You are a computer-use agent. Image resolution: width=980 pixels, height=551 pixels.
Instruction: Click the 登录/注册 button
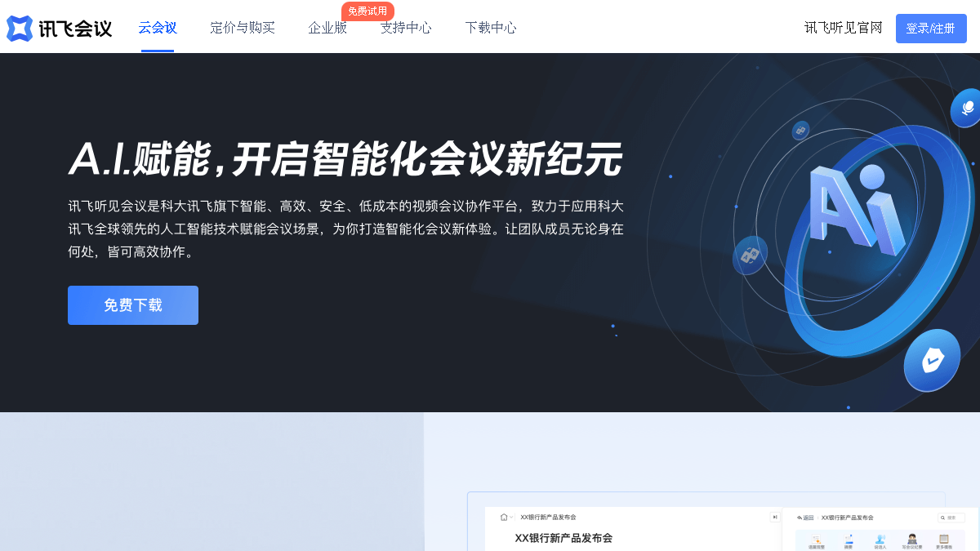(931, 29)
